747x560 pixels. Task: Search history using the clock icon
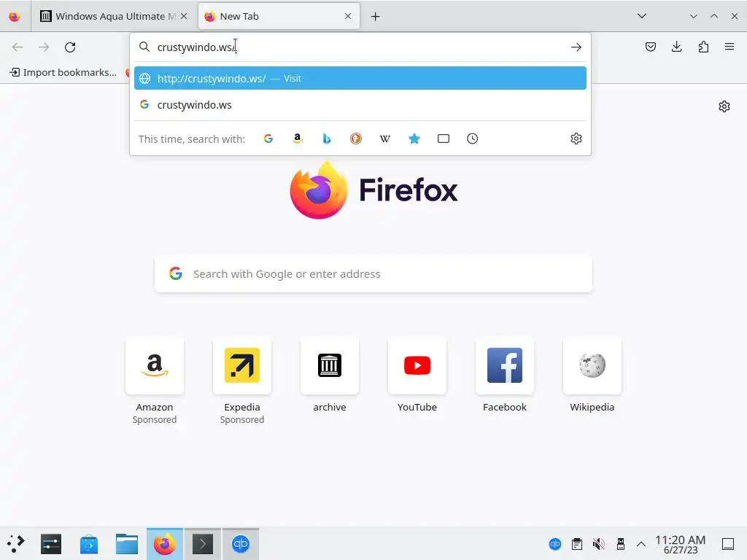pos(472,139)
